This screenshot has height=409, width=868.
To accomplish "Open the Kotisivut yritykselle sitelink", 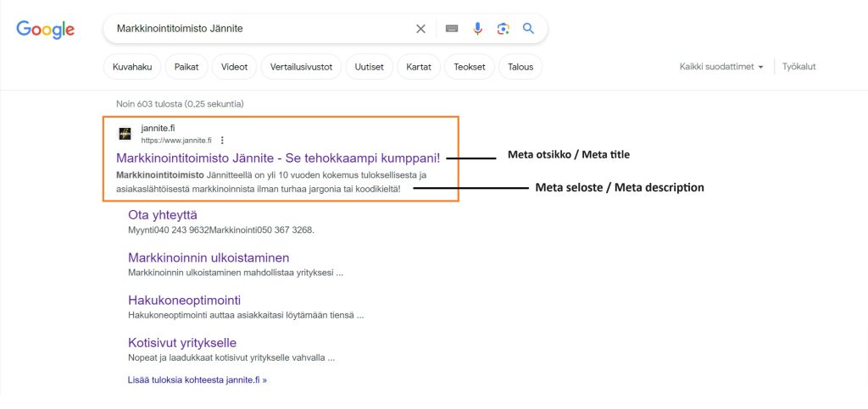I will point(182,343).
